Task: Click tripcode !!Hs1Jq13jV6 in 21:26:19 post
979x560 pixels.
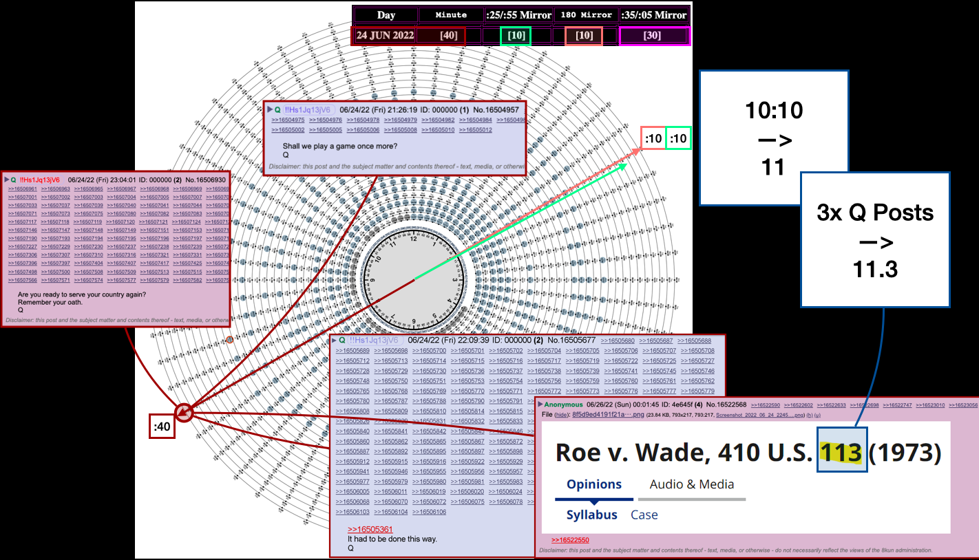Action: pos(307,109)
